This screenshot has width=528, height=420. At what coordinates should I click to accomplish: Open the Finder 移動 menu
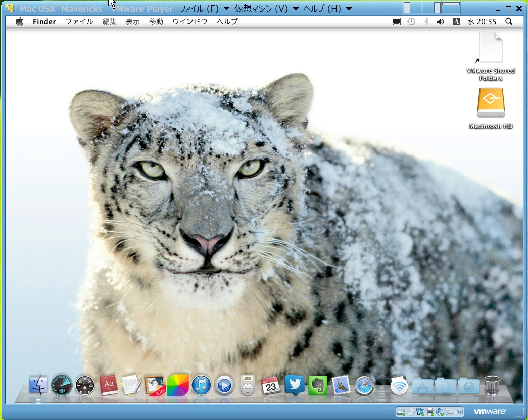pos(156,22)
